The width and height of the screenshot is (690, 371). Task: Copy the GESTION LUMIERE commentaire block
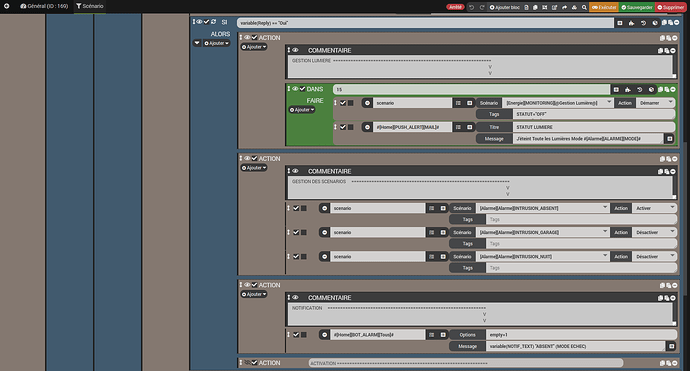660,51
